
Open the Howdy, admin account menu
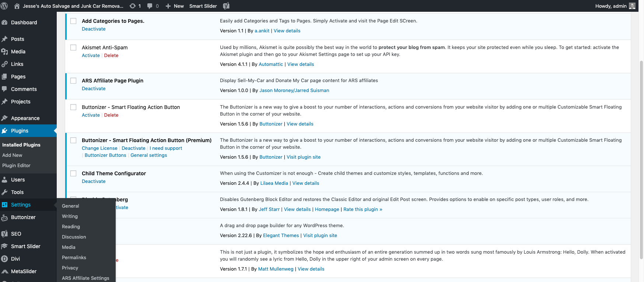pos(615,6)
